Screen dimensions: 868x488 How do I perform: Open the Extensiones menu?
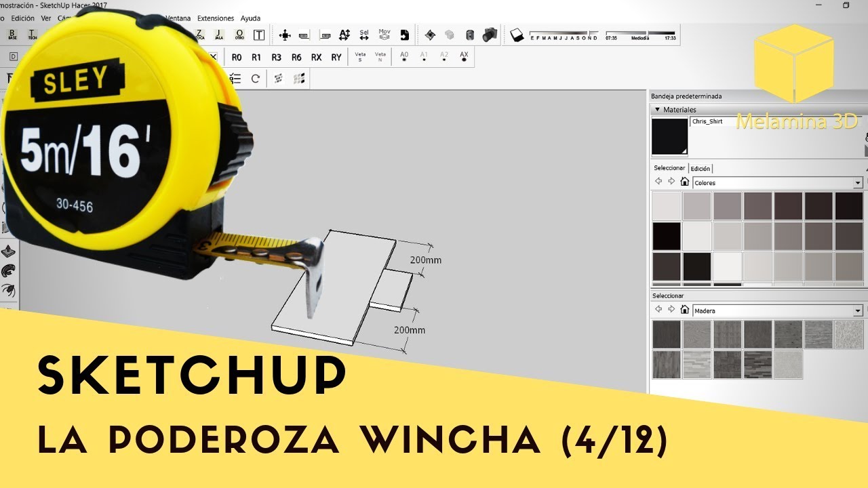tap(216, 18)
